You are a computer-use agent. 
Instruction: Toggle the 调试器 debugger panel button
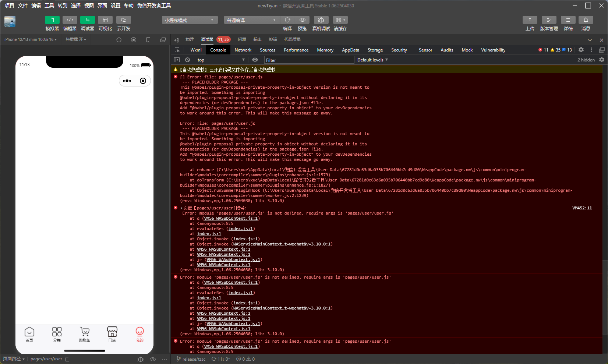(88, 20)
